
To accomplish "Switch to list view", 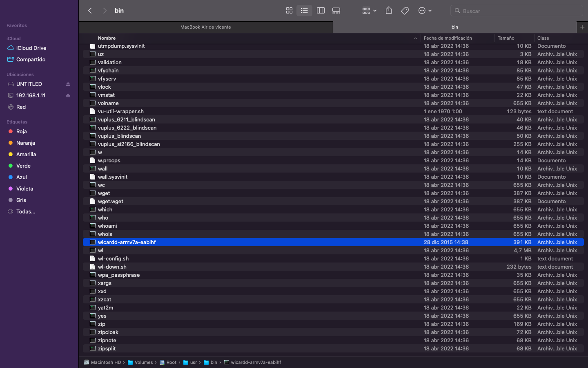I will click(x=304, y=11).
